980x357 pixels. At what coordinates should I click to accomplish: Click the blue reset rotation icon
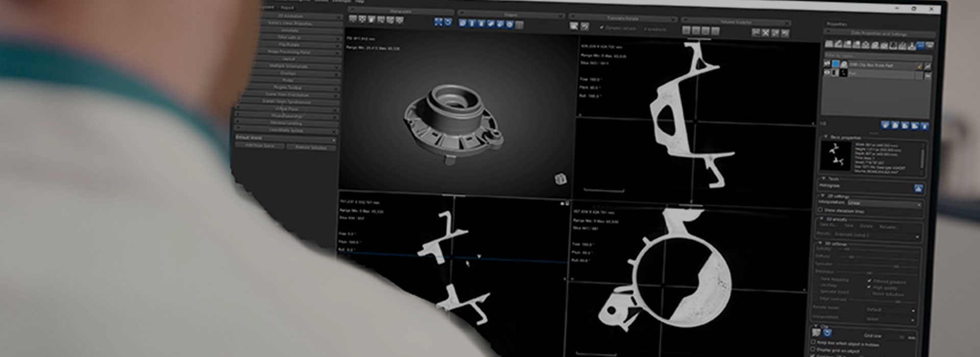(x=448, y=22)
